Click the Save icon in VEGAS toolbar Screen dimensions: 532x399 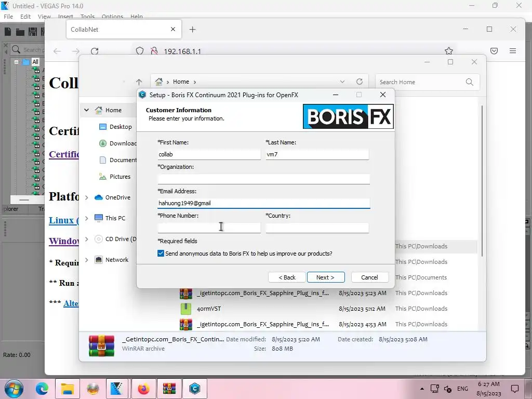coord(33,32)
